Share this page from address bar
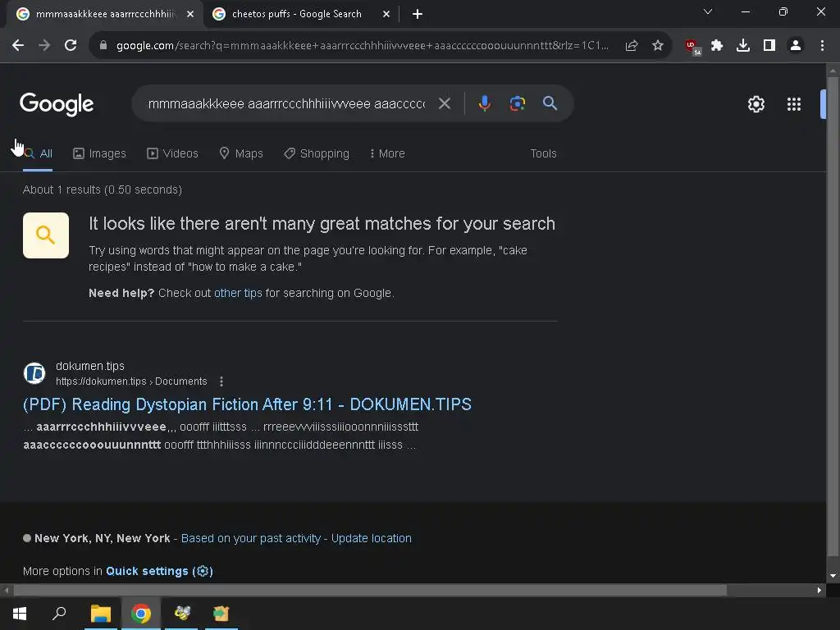This screenshot has width=840, height=630. coord(632,46)
